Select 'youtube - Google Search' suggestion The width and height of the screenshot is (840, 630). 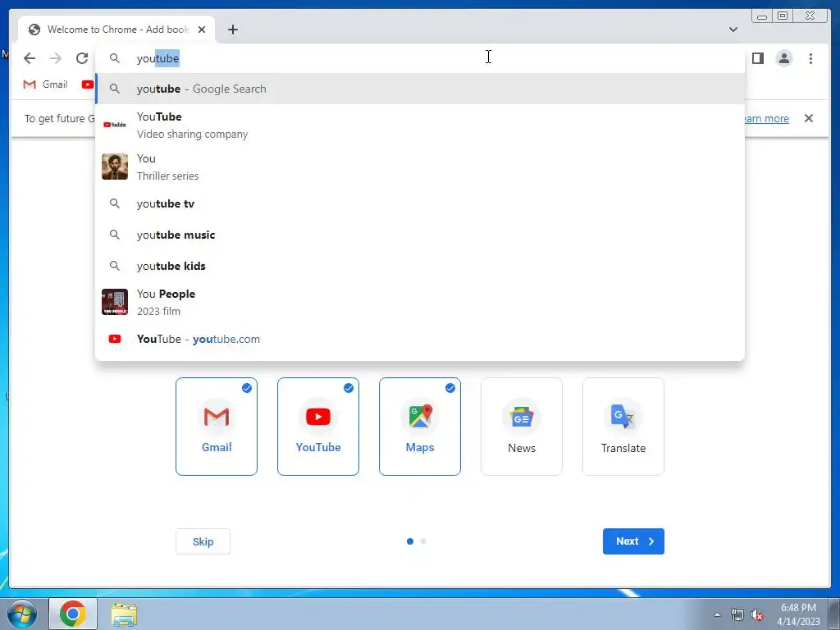(x=420, y=89)
